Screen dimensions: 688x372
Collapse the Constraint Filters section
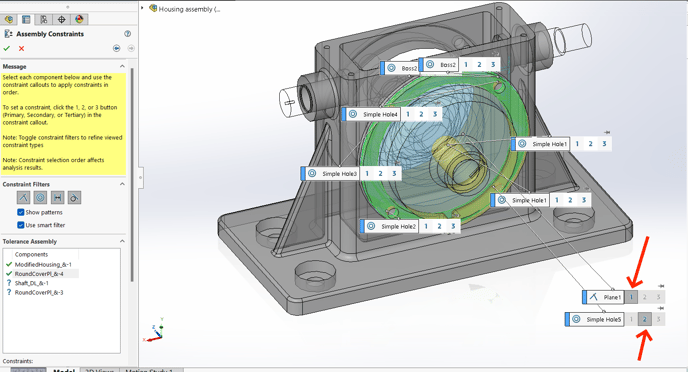click(x=122, y=184)
